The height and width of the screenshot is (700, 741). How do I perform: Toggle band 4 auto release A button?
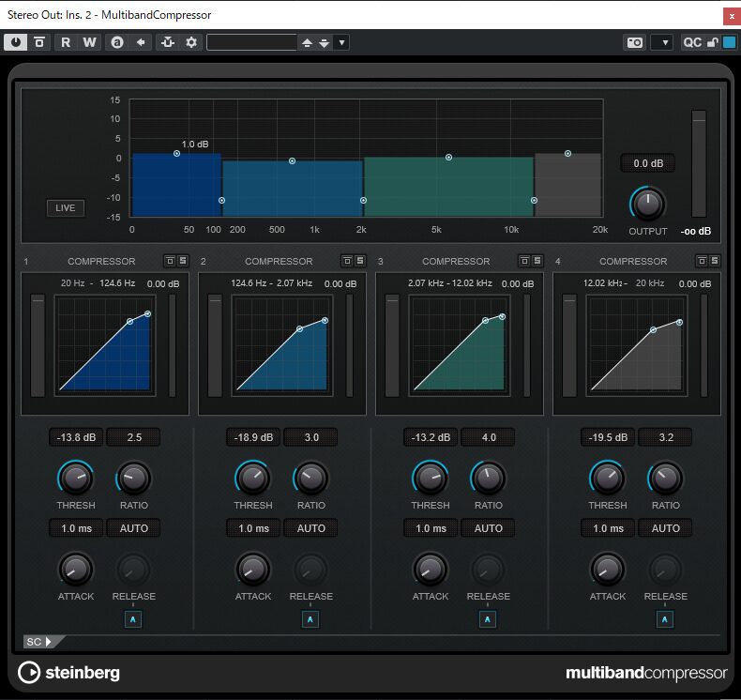664,619
